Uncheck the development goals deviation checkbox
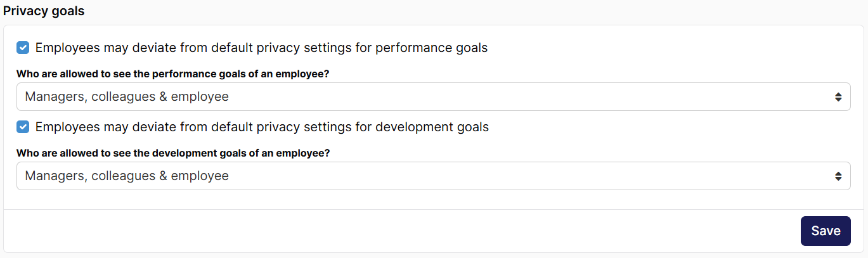The width and height of the screenshot is (868, 258). click(x=23, y=127)
